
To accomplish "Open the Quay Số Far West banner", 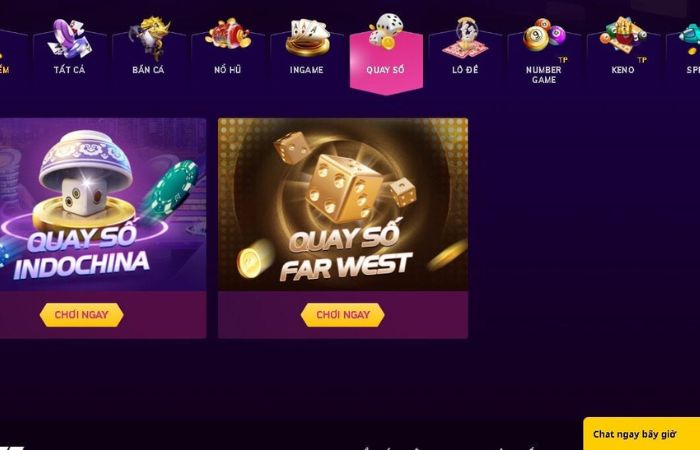I will click(343, 204).
